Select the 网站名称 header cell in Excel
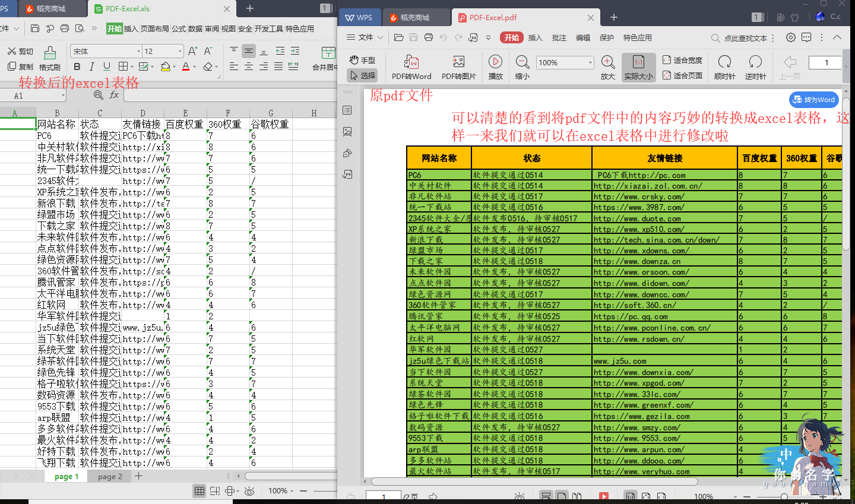The height and width of the screenshot is (504, 855). tap(57, 124)
